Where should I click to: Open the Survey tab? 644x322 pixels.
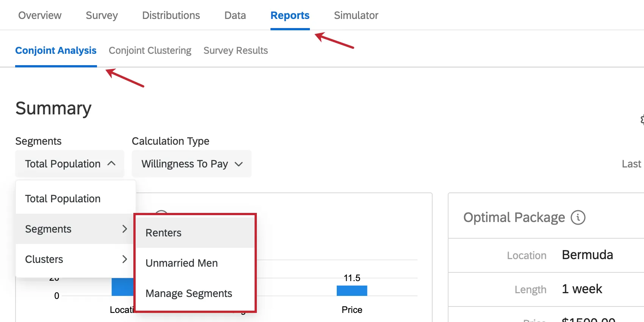click(102, 16)
